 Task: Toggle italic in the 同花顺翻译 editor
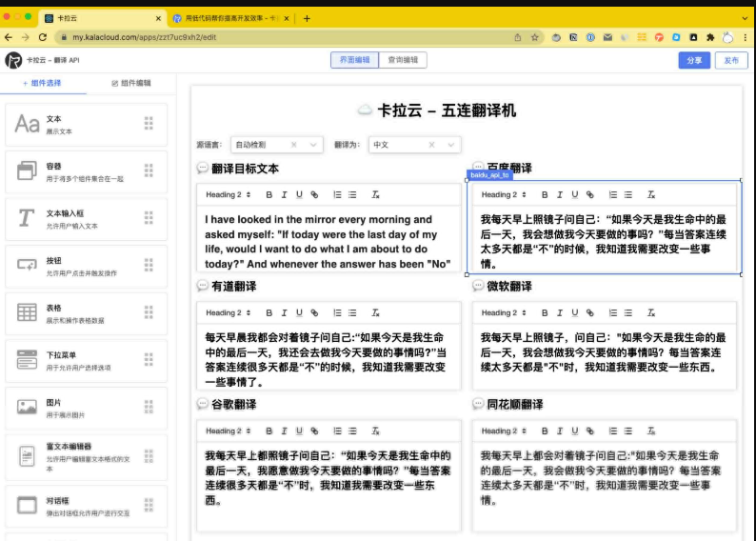pos(560,431)
